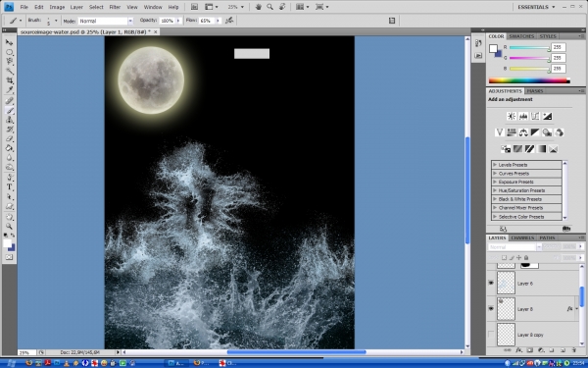Select the Type tool

10,187
